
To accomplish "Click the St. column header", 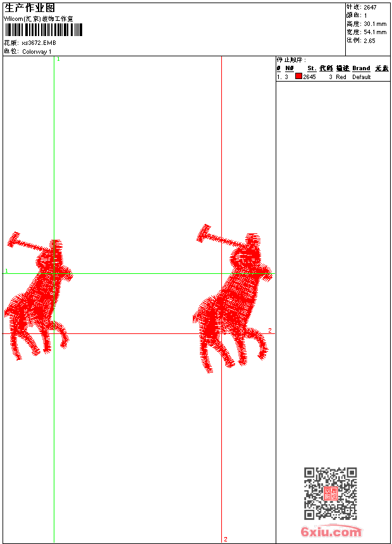I will pyautogui.click(x=312, y=68).
